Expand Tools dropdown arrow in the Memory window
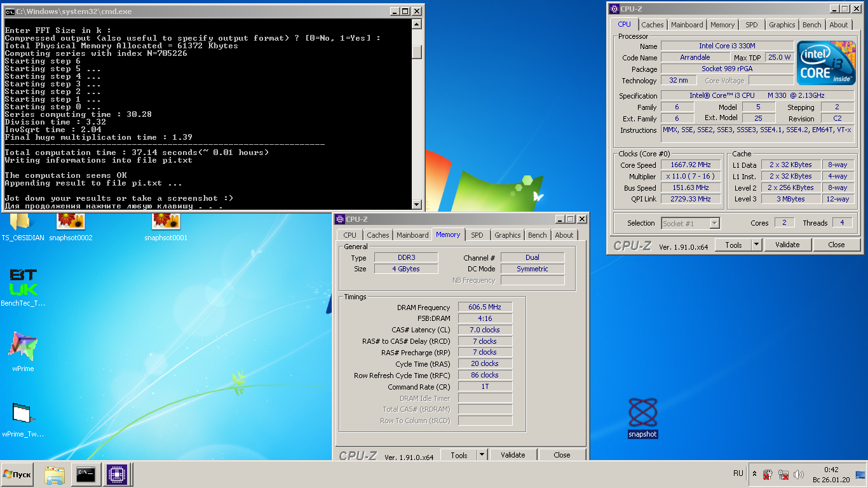Viewport: 868px width, 488px height. (x=482, y=455)
